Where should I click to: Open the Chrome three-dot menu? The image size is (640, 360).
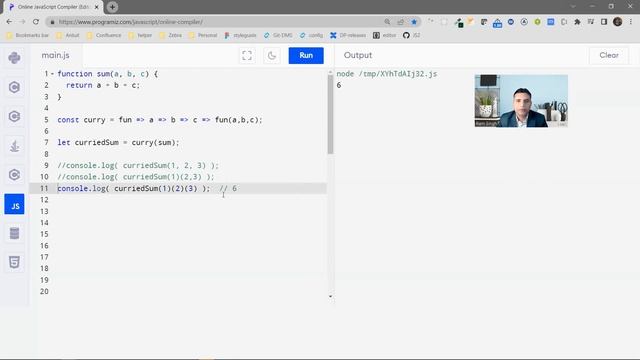(x=631, y=22)
